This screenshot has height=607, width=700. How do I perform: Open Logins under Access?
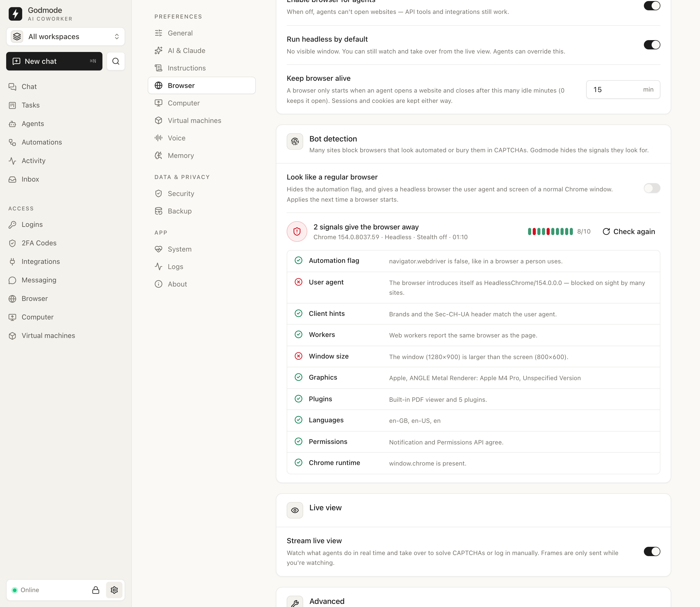click(65, 225)
